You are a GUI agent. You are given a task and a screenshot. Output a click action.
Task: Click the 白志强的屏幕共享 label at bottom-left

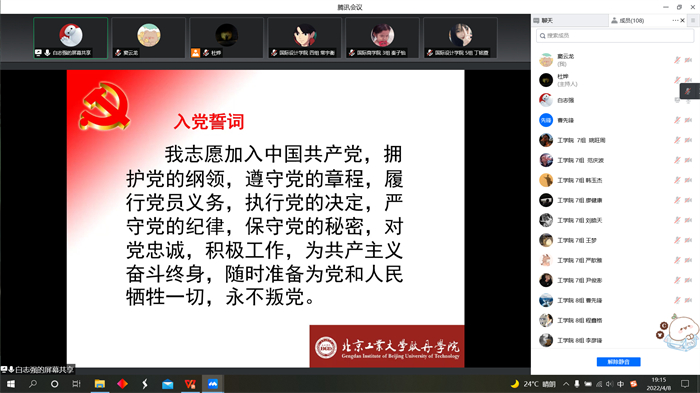38,370
